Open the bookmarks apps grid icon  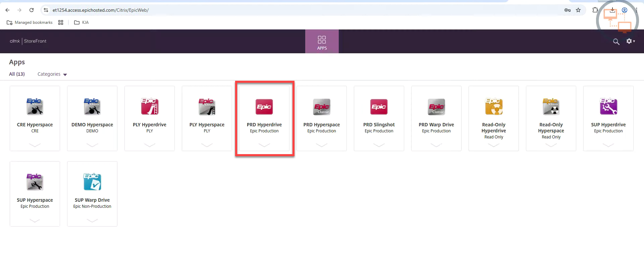point(61,22)
